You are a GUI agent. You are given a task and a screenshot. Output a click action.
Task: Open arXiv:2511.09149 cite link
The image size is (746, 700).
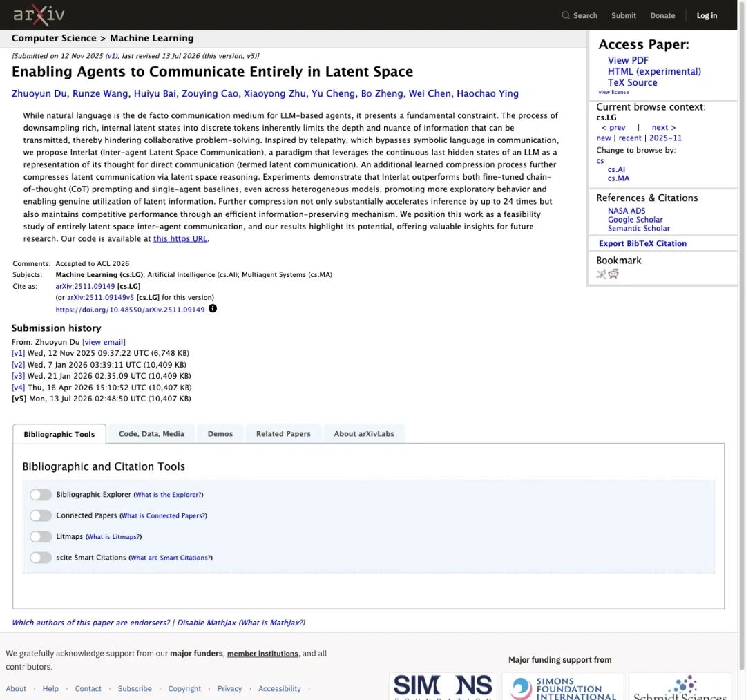(85, 286)
